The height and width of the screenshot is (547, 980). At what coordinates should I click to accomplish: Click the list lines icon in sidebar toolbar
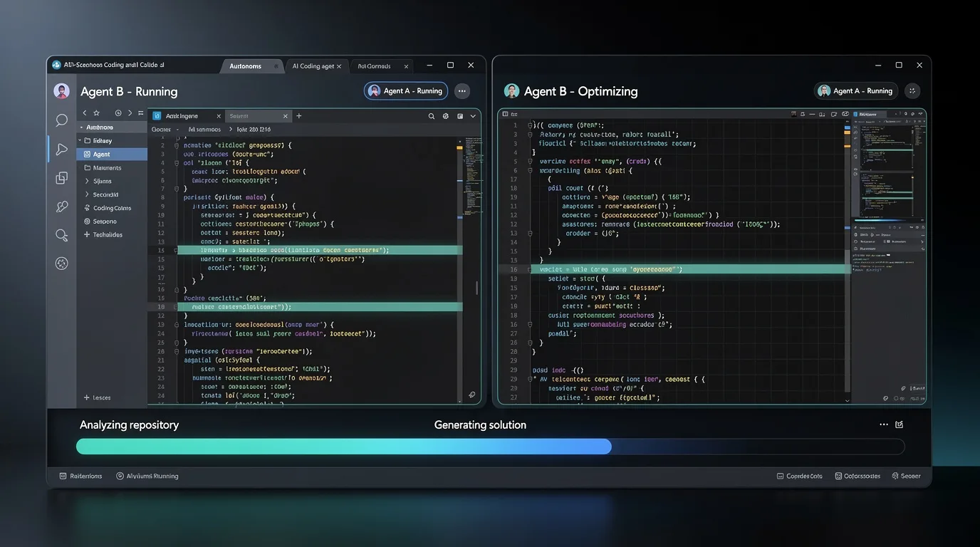tap(140, 113)
